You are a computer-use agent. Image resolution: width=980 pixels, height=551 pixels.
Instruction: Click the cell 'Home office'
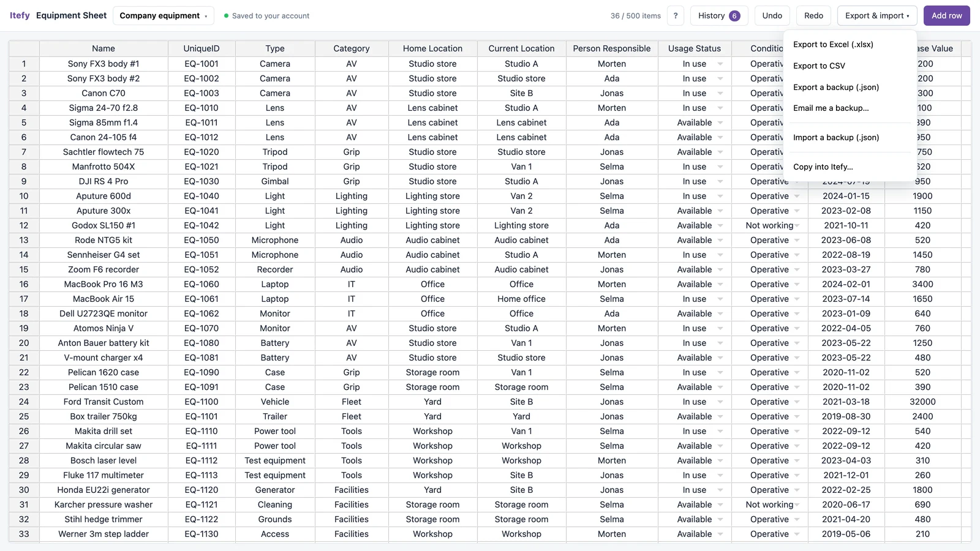click(x=521, y=299)
